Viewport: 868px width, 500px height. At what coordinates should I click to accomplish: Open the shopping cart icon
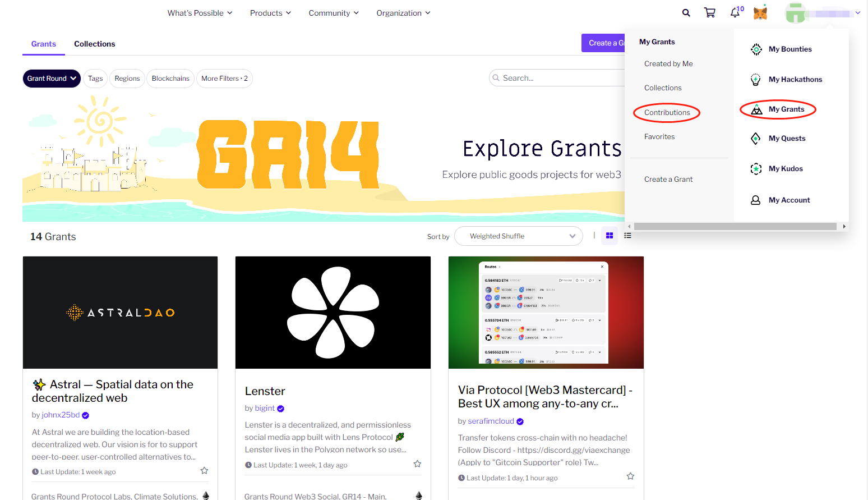point(709,13)
